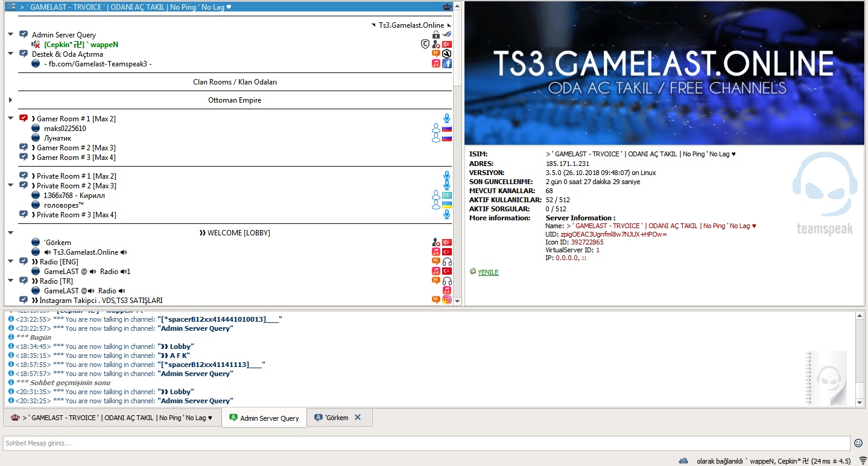This screenshot has width=868, height=466.
Task: Click the chat log scrollbar down arrow
Action: click(860, 402)
